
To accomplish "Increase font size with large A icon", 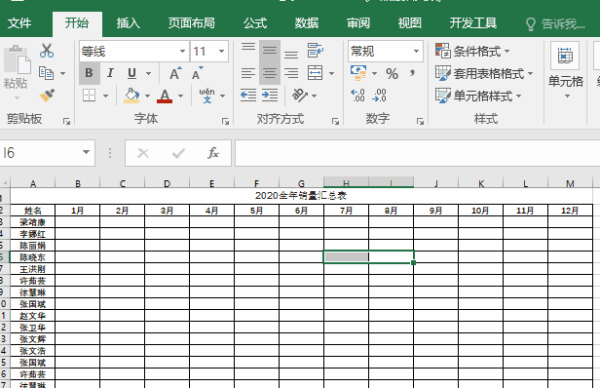I will click(175, 73).
